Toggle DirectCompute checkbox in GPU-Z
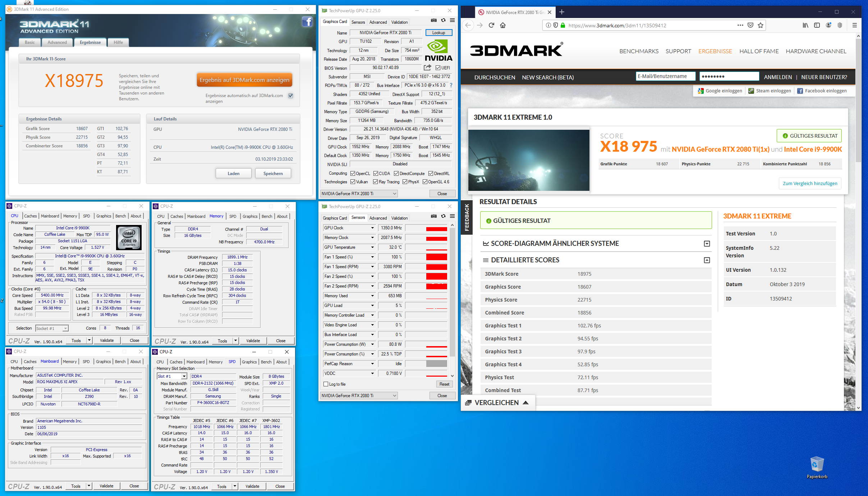 click(396, 174)
